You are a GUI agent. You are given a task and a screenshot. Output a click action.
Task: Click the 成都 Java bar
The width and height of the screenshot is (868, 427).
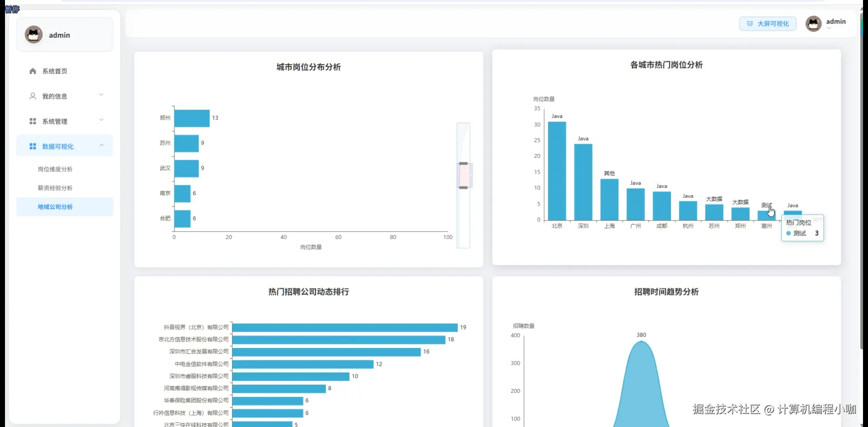pyautogui.click(x=662, y=206)
